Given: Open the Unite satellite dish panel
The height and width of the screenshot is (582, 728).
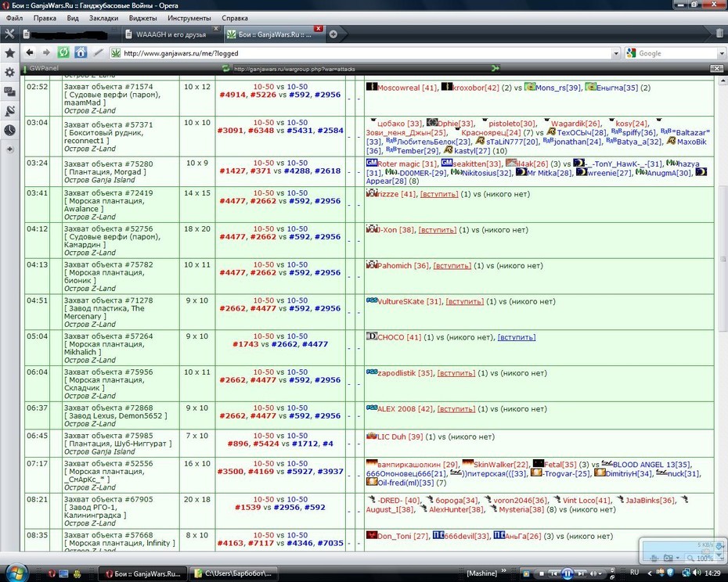Looking at the screenshot, I should point(9,111).
